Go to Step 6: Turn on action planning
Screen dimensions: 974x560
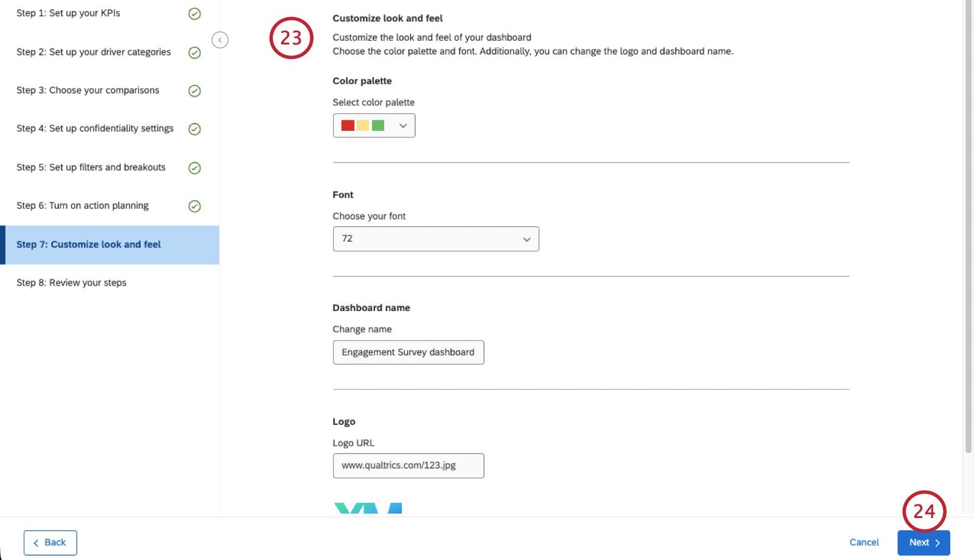[x=82, y=206]
